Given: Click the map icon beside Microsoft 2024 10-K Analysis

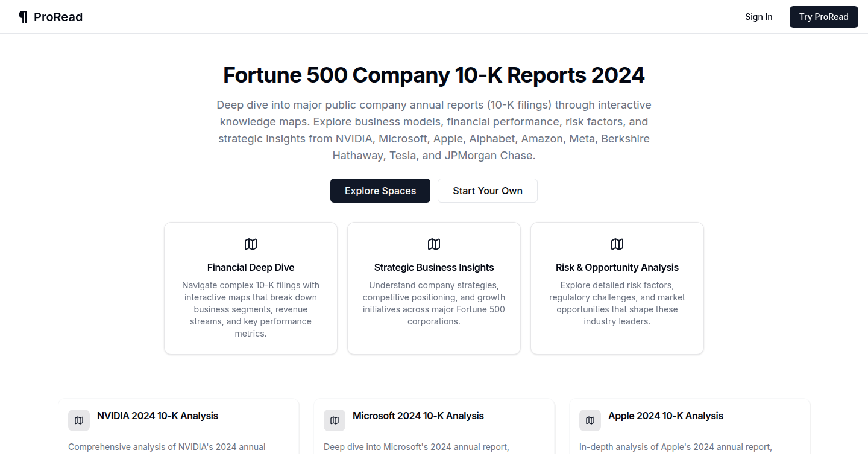Looking at the screenshot, I should (335, 420).
